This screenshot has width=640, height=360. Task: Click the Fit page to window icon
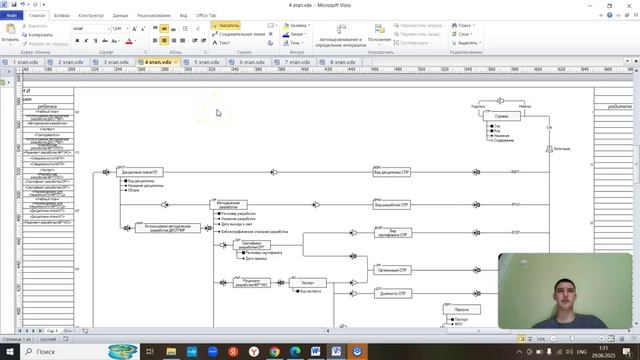(x=611, y=339)
